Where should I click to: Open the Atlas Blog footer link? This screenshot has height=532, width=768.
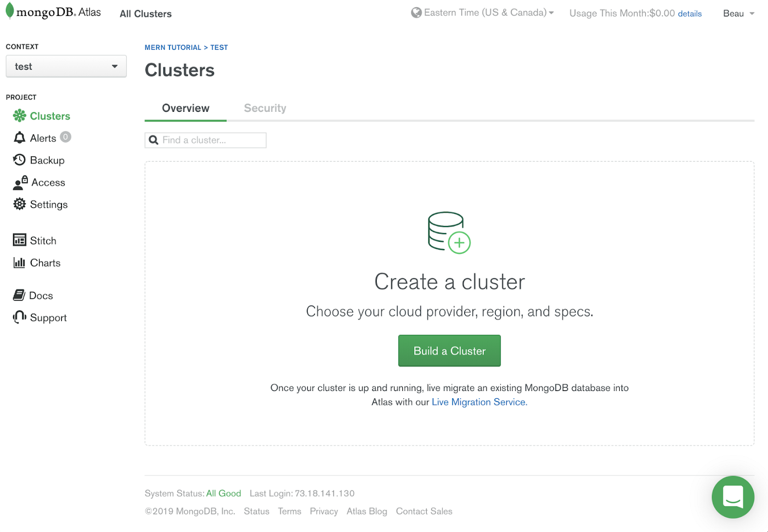366,511
